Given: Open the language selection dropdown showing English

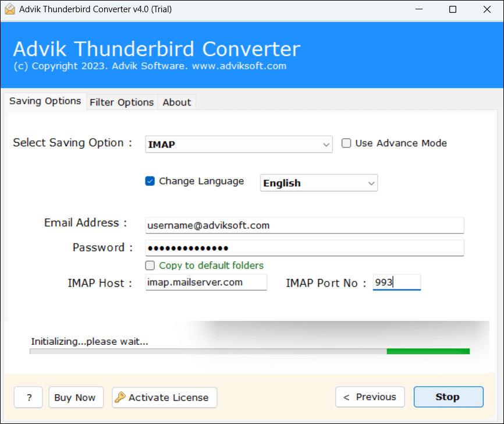Looking at the screenshot, I should click(371, 182).
